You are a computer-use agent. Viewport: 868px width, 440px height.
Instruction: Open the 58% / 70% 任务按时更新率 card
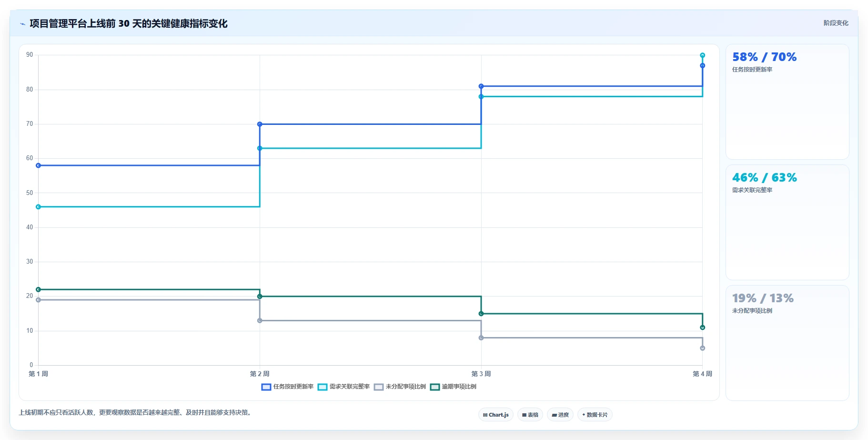tap(787, 102)
